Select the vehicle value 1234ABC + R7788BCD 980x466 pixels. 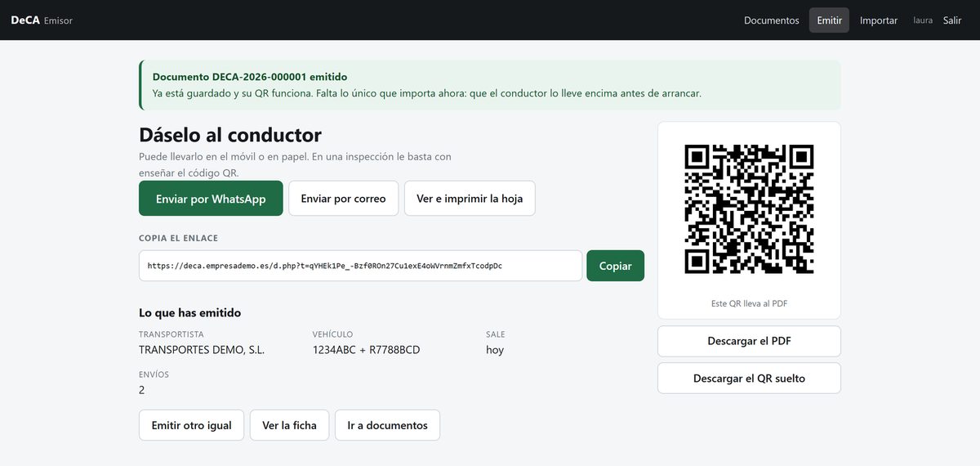tap(366, 350)
